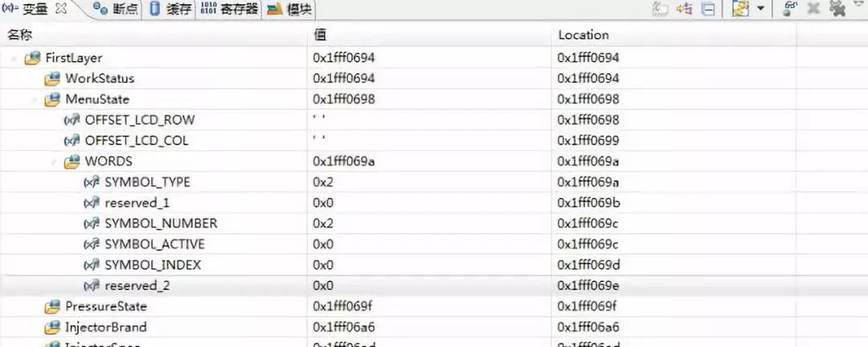This screenshot has width=868, height=347.
Task: Switch to the 模块 tab
Action: 289,10
